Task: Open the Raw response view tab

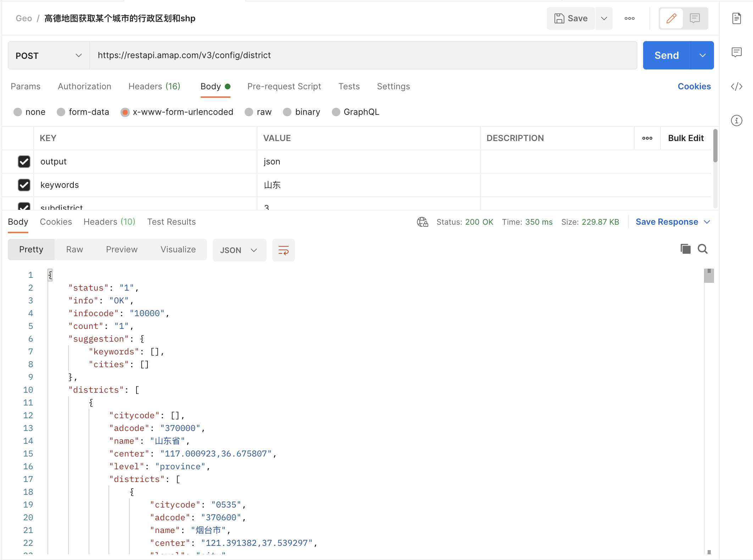Action: (74, 250)
